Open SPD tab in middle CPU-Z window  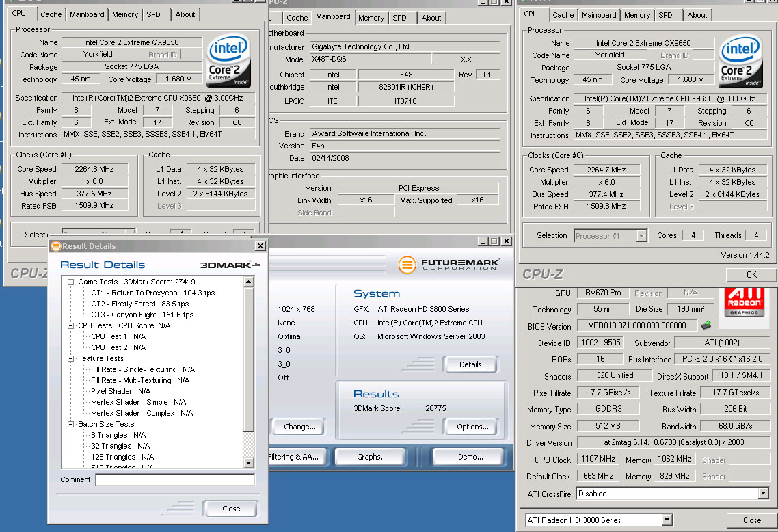tap(399, 18)
